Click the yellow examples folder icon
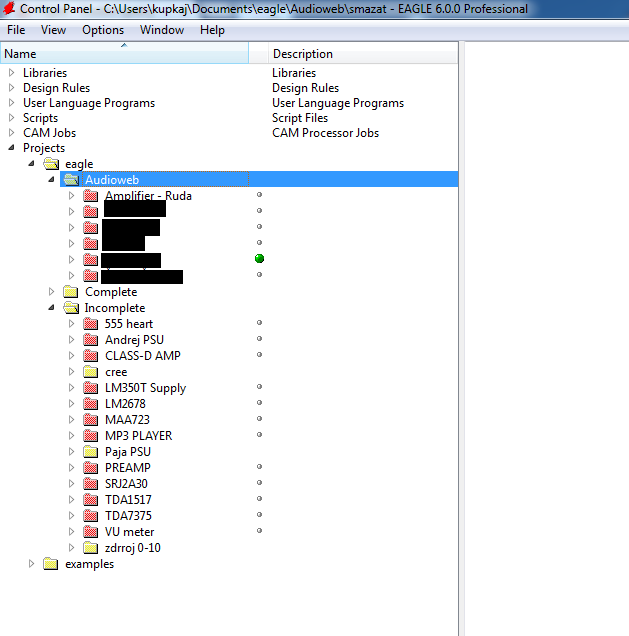629x636 pixels. [51, 564]
